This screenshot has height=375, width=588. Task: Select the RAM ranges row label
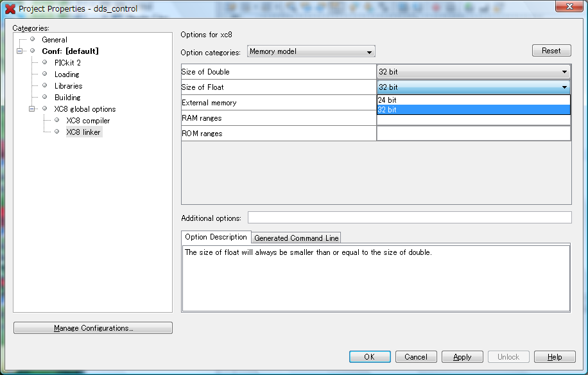point(279,118)
